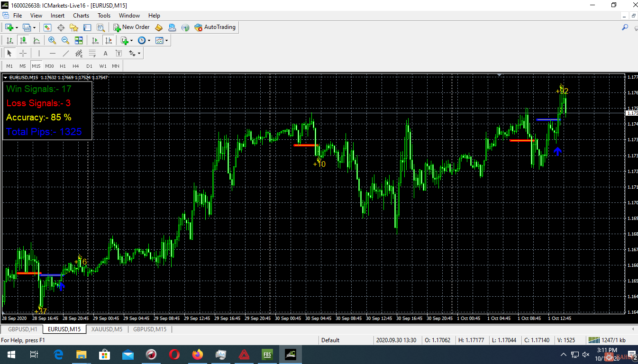Zoom out on the chart

pyautogui.click(x=65, y=40)
